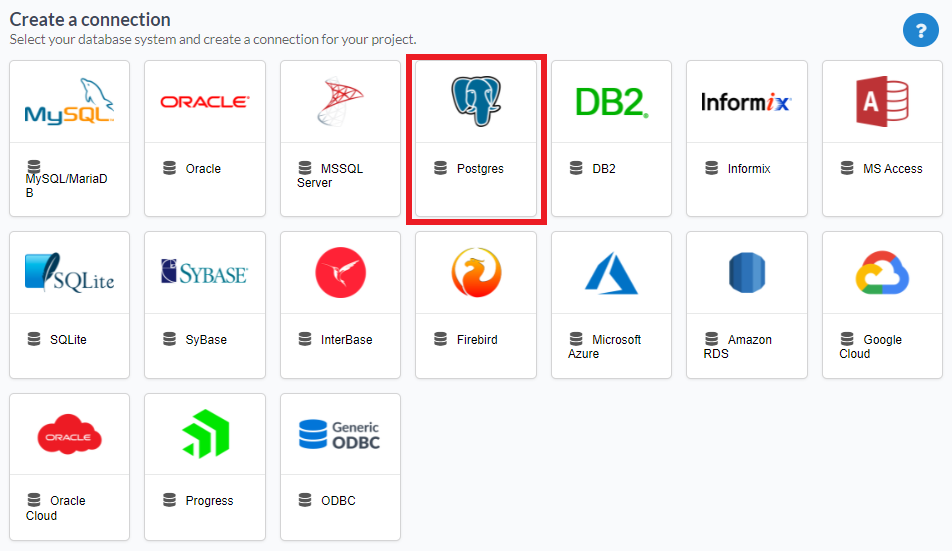Screen dimensions: 952x551
Task: Select the Microsoft Azure triangle logo
Action: 611,273
